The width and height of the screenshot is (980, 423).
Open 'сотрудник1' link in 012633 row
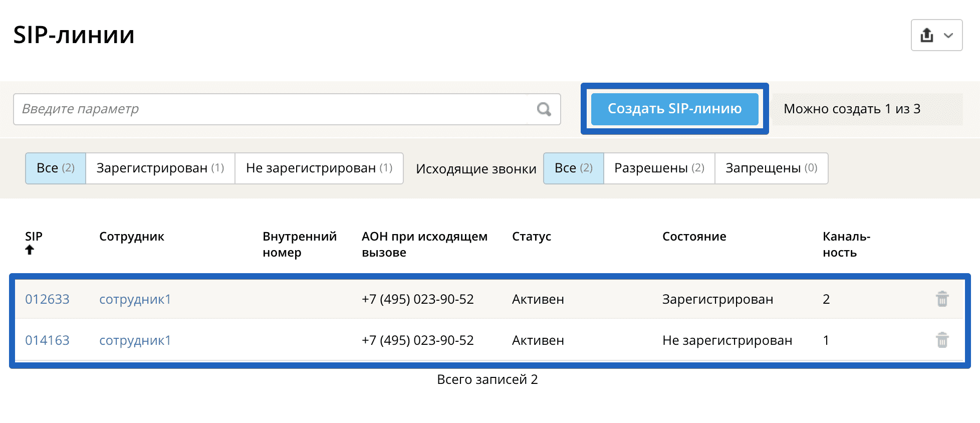click(135, 299)
